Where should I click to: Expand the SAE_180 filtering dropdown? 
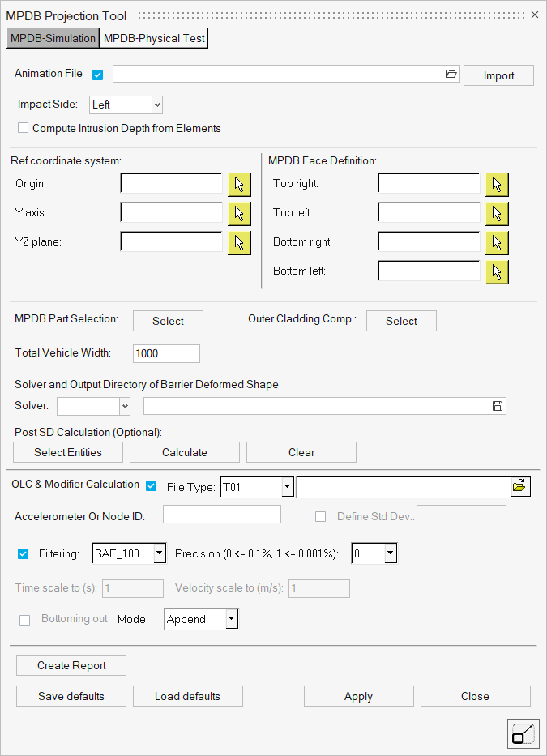click(x=159, y=553)
